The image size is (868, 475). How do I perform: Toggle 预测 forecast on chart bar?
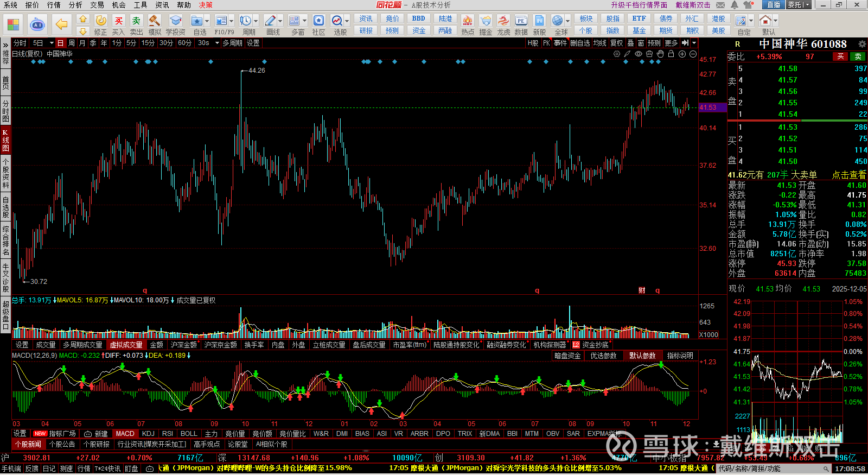(x=654, y=43)
